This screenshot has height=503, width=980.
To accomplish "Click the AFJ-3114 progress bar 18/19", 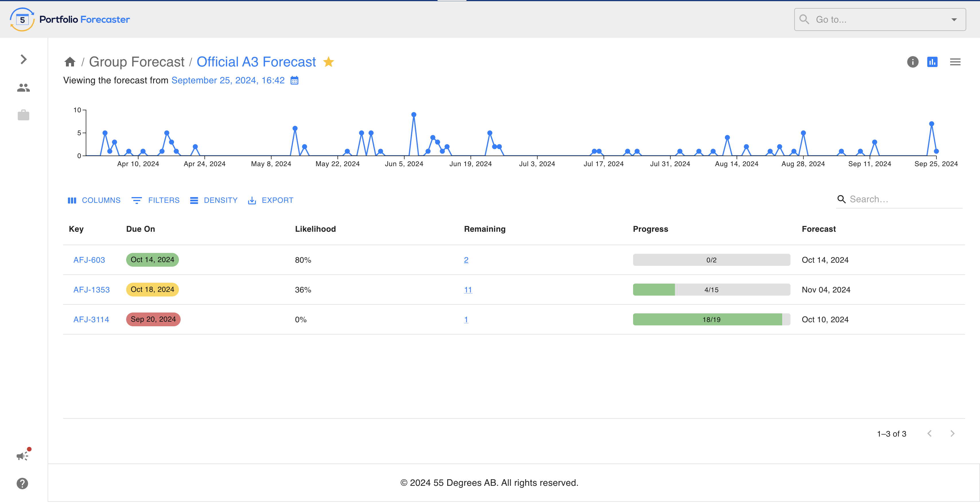I will [711, 320].
